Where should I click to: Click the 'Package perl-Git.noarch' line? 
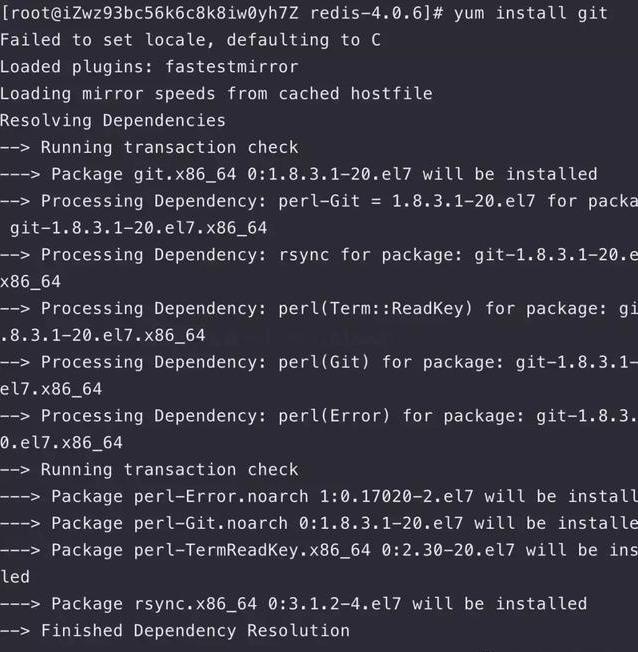point(340,523)
